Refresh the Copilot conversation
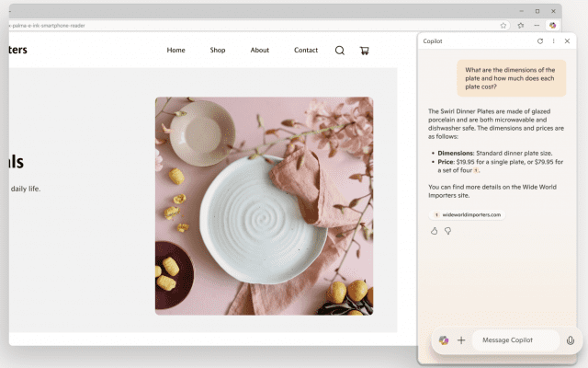This screenshot has width=588, height=368. coord(540,40)
